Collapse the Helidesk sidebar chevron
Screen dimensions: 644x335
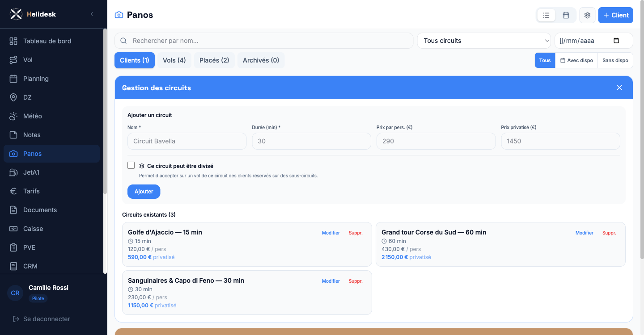[x=92, y=14]
